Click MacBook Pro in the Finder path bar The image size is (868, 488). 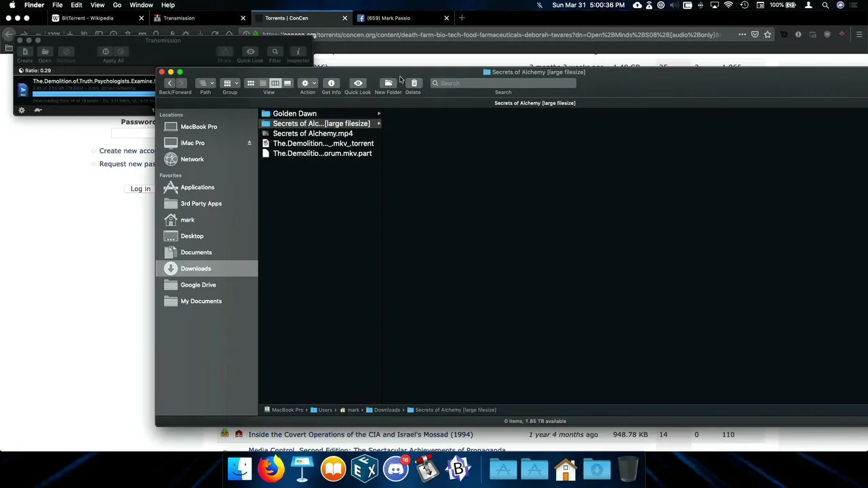coord(284,410)
